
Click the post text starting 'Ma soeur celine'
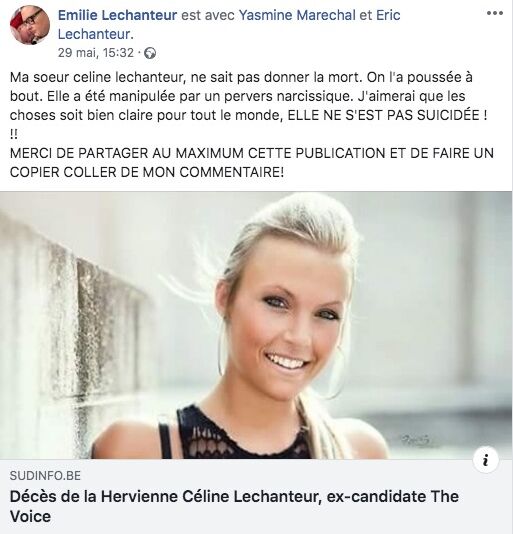click(249, 106)
